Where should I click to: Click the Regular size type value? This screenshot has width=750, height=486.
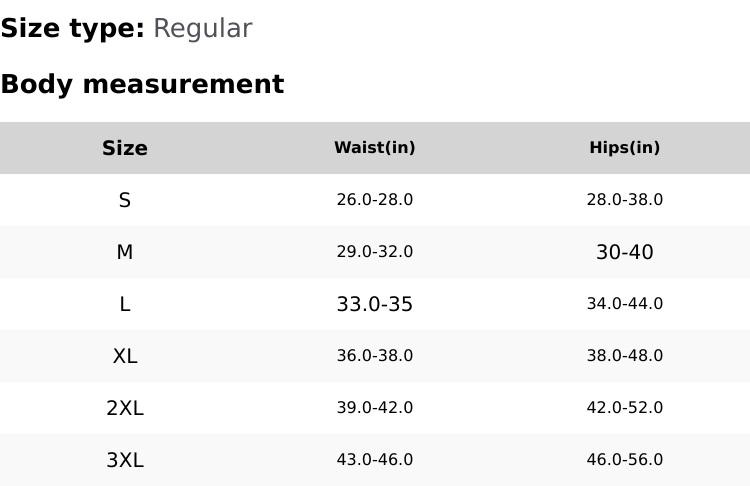point(202,29)
